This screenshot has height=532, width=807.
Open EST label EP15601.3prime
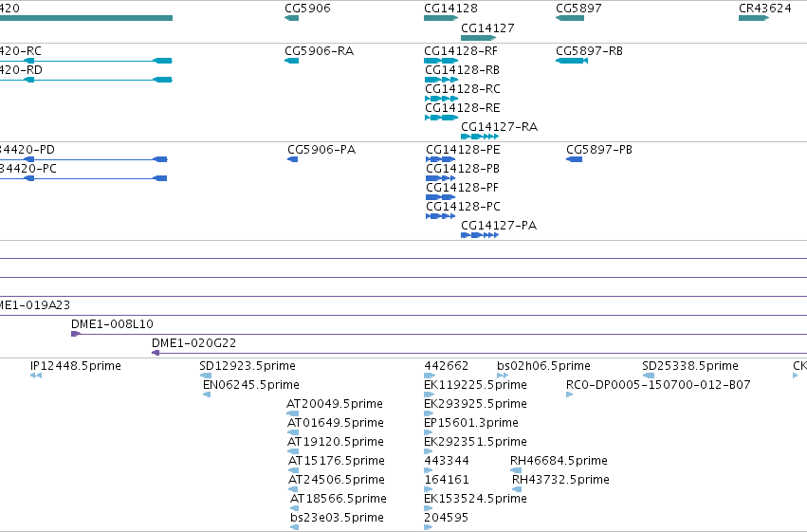coord(471,423)
